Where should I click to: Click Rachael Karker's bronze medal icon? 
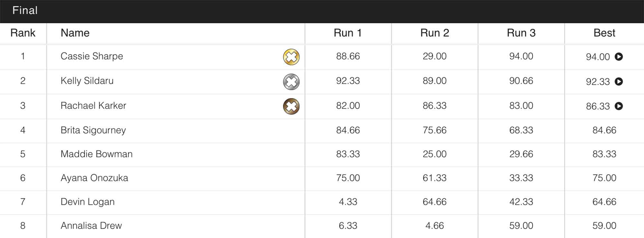[291, 106]
